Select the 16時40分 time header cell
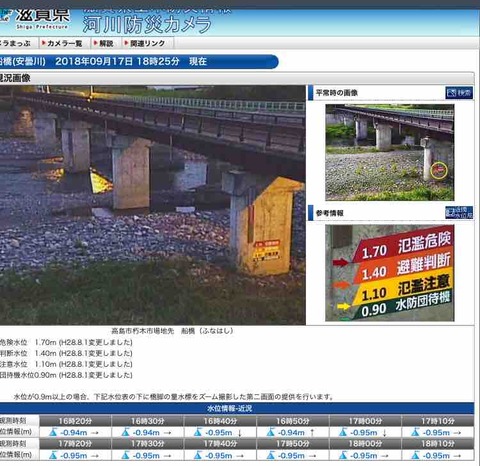 (220, 421)
